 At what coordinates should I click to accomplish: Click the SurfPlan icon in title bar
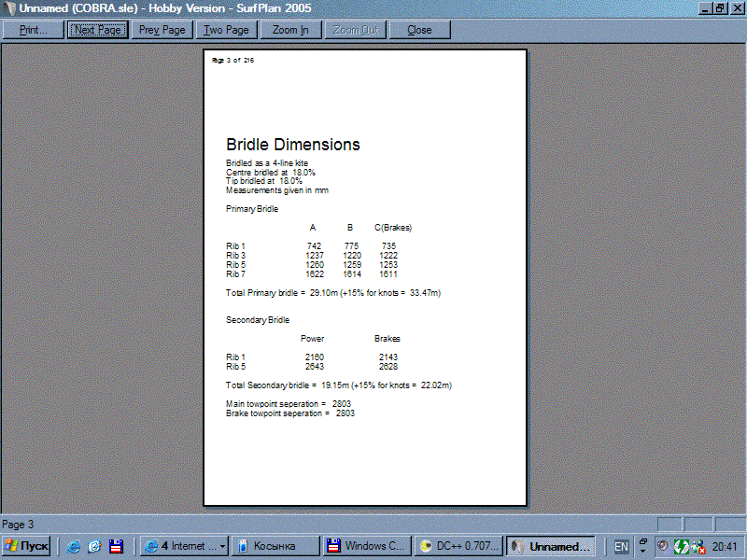tap(8, 7)
